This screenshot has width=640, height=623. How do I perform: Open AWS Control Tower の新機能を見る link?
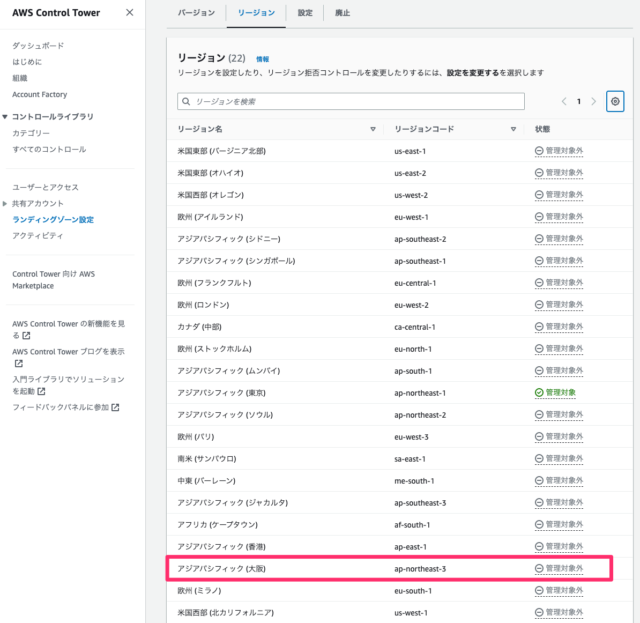[68, 329]
